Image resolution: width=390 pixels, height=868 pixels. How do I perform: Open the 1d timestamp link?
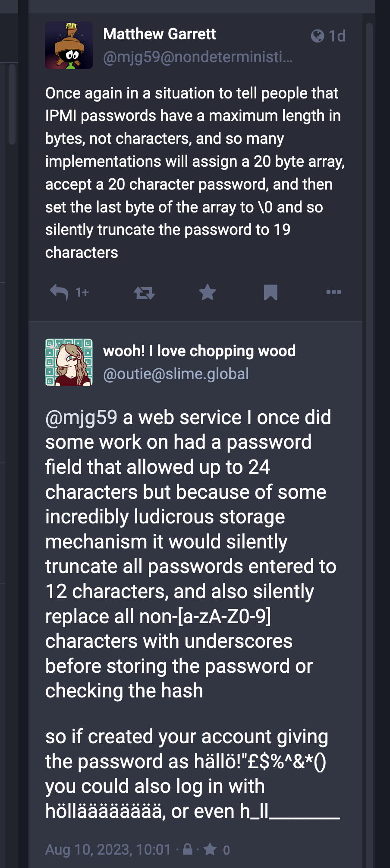[x=337, y=36]
